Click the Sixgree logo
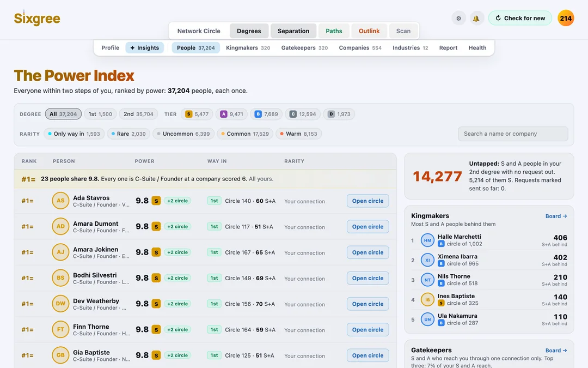This screenshot has height=368, width=588. click(x=37, y=18)
